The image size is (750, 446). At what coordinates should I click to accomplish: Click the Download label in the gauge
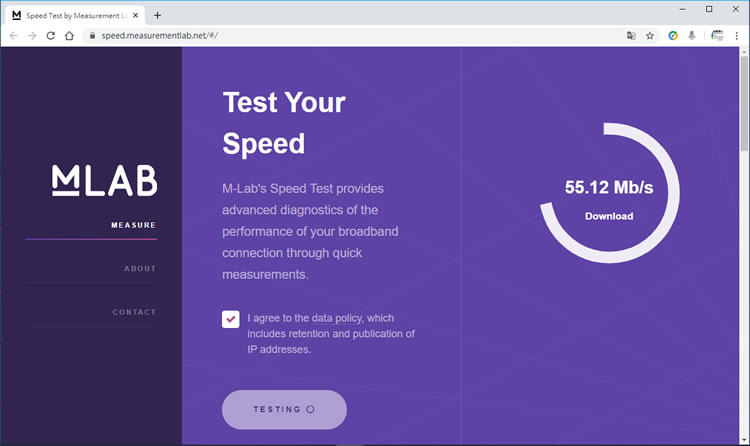coord(609,216)
